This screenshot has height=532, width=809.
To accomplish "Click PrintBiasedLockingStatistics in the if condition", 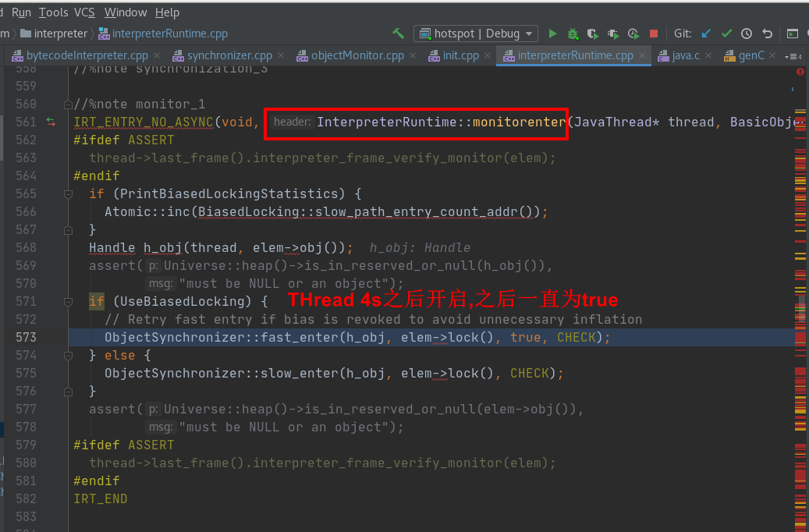I will point(229,194).
